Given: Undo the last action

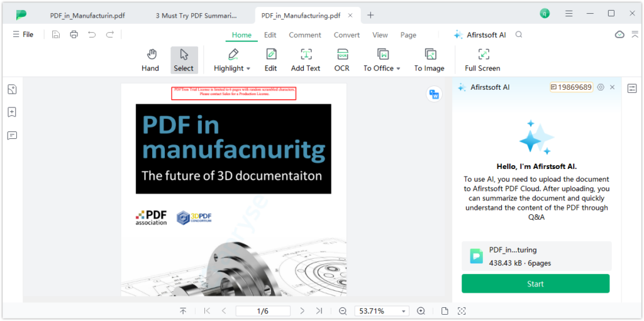Looking at the screenshot, I should pyautogui.click(x=92, y=35).
